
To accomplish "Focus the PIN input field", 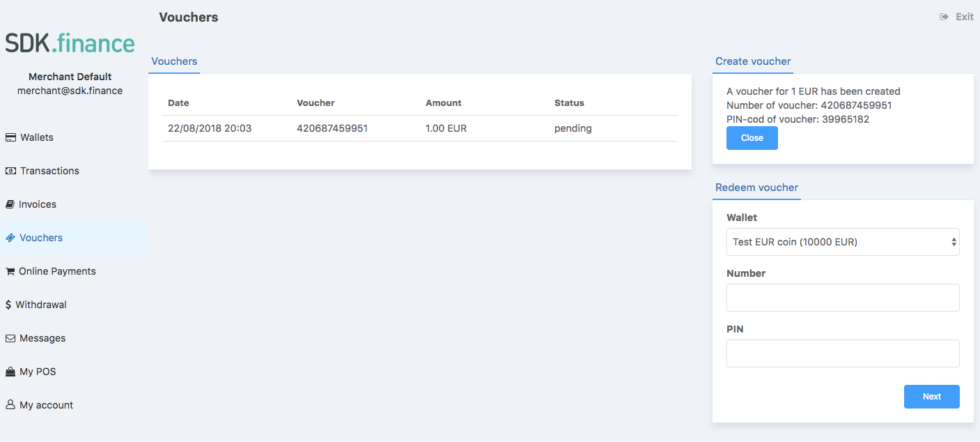I will pos(843,353).
